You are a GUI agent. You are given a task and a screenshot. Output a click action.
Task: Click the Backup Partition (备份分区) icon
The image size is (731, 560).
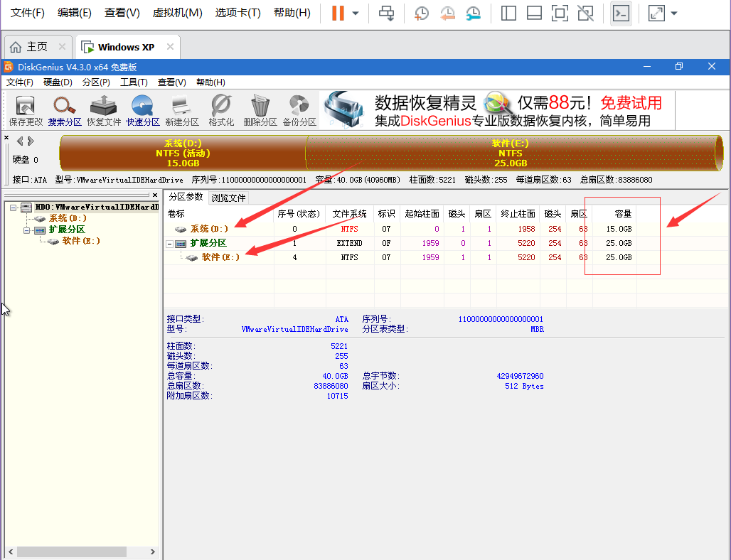(x=299, y=110)
